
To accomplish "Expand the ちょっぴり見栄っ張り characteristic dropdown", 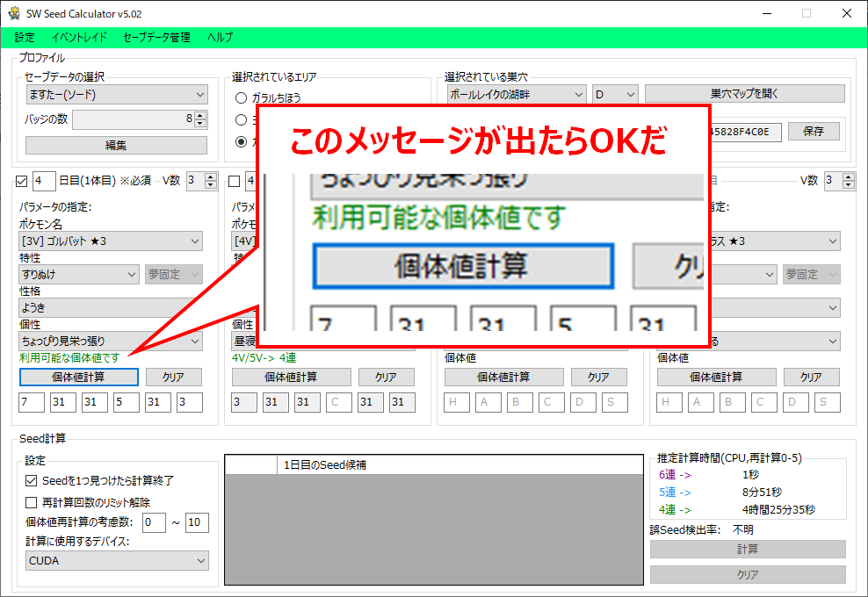I will tap(111, 342).
